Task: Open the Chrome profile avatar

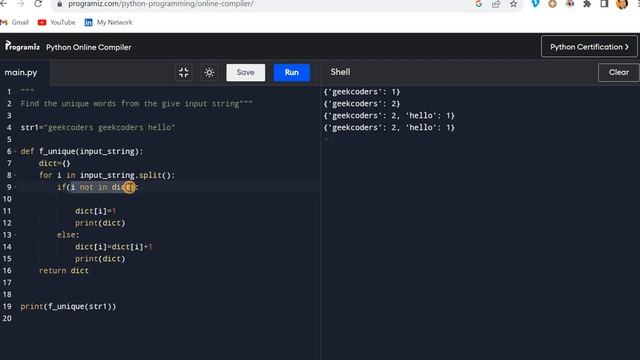Action: click(622, 4)
